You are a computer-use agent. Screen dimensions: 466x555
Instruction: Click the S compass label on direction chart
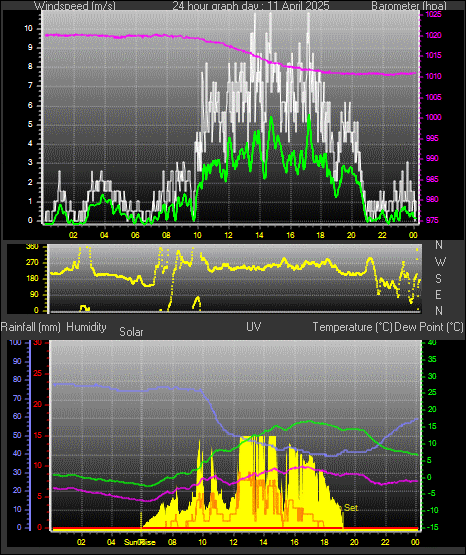click(x=438, y=279)
